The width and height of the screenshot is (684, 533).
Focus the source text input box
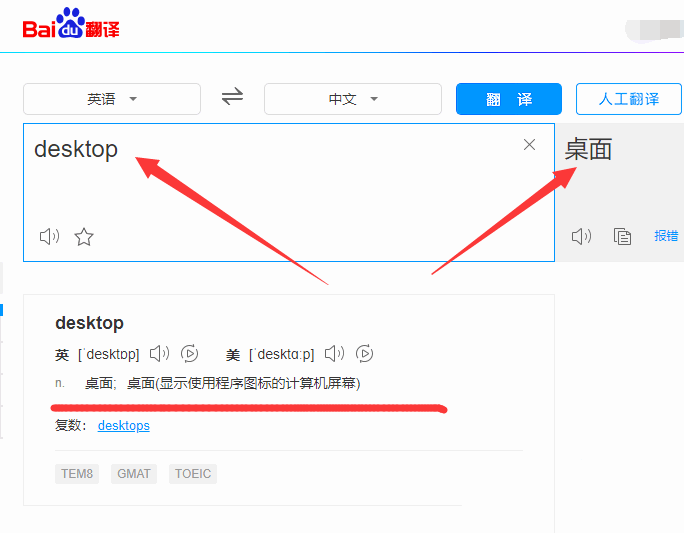point(289,192)
